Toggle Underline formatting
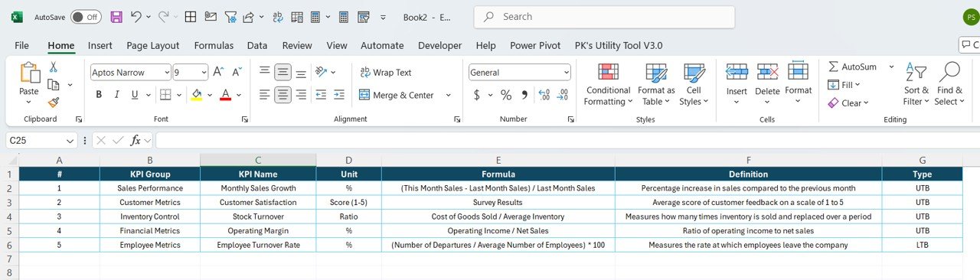 [x=136, y=95]
